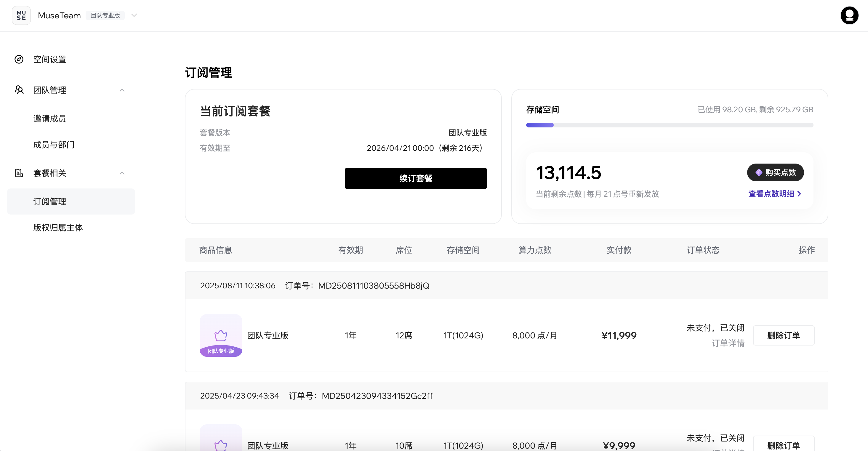This screenshot has width=868, height=451.
Task: Click the MUSE logo icon
Action: tap(21, 15)
